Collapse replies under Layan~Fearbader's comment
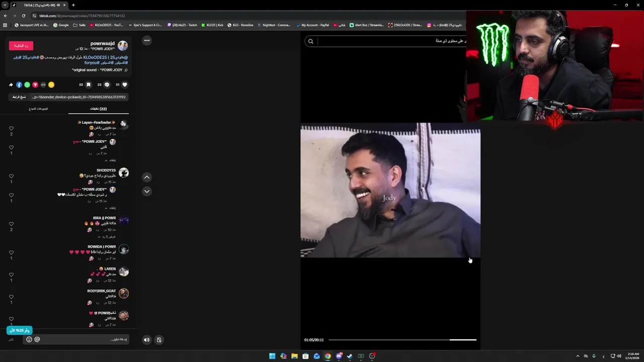The image size is (644, 362). coord(110,160)
